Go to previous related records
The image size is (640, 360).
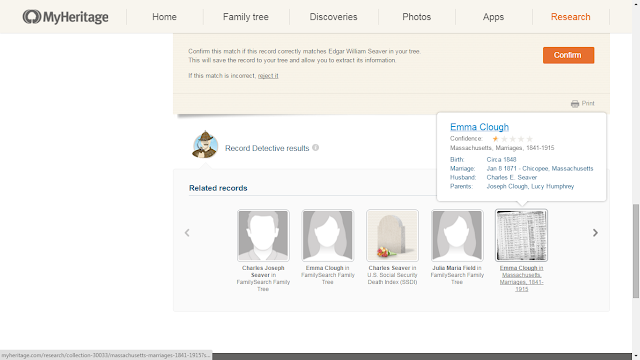[x=187, y=233]
